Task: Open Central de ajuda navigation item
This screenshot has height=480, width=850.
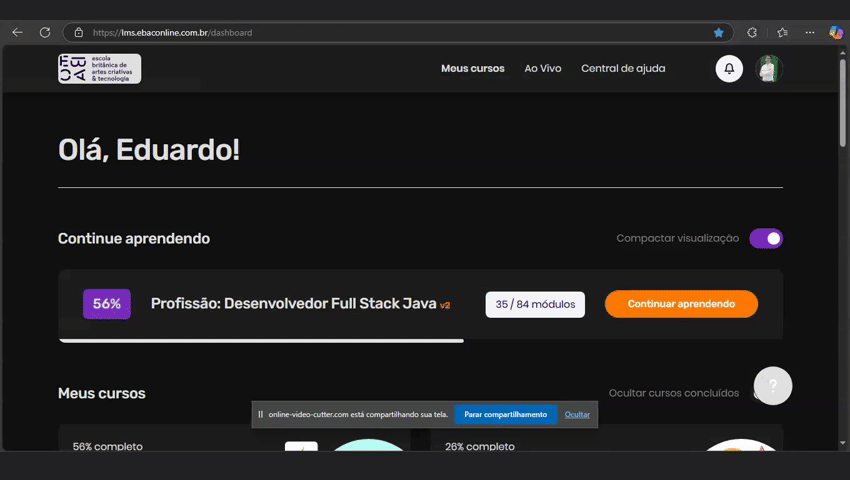Action: coord(623,68)
